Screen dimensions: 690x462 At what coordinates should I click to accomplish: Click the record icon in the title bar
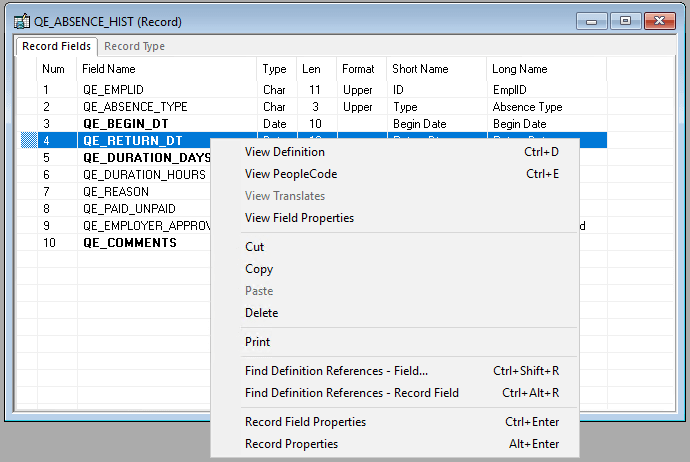(x=22, y=21)
